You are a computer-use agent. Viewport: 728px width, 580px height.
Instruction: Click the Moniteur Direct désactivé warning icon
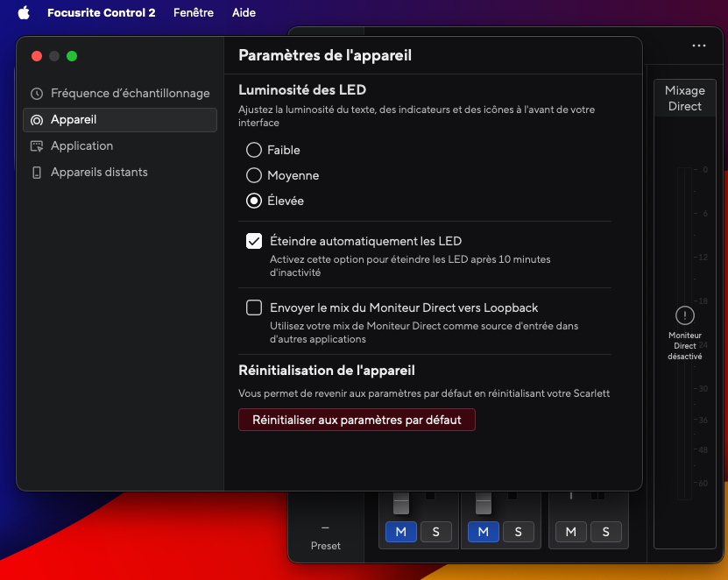tap(685, 315)
